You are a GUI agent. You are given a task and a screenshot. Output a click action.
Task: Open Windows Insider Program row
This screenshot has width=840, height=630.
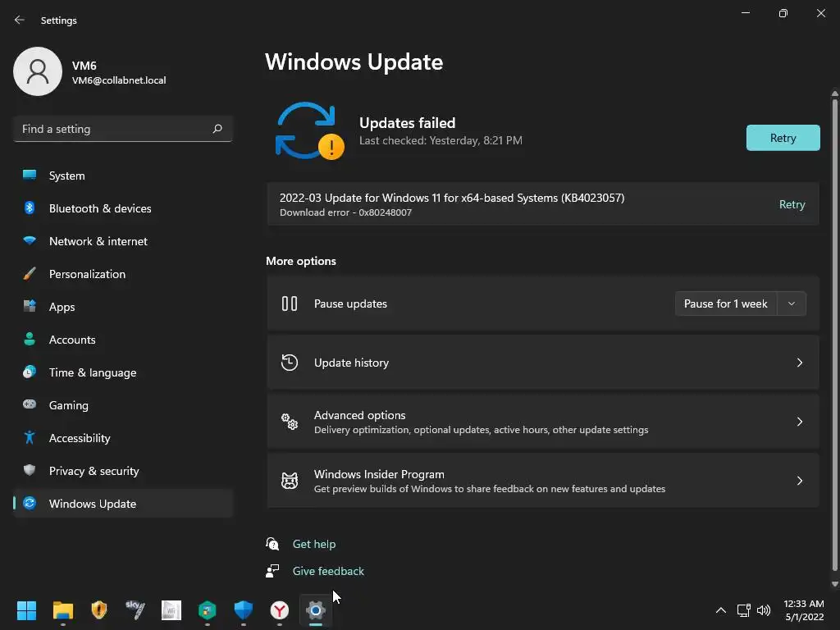click(x=543, y=481)
